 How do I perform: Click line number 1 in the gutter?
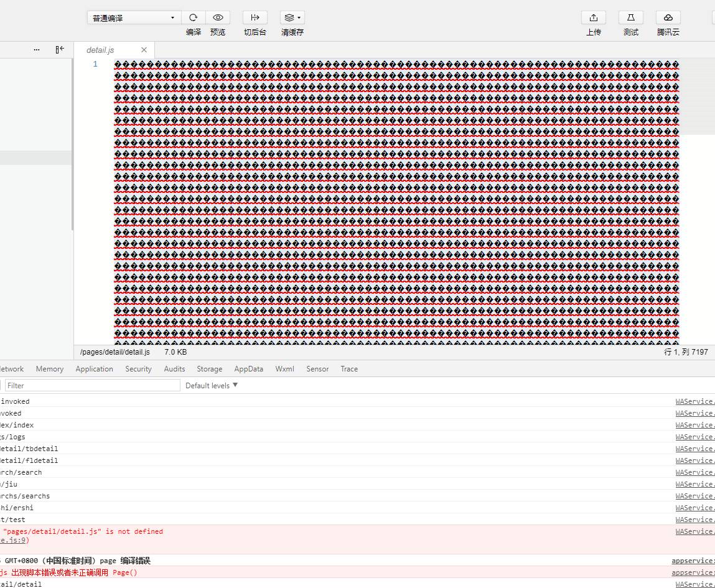(x=95, y=64)
